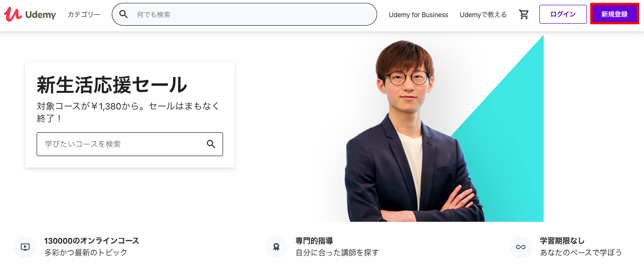644x267 pixels.
Task: Click the infinity lifetime access icon
Action: click(521, 247)
